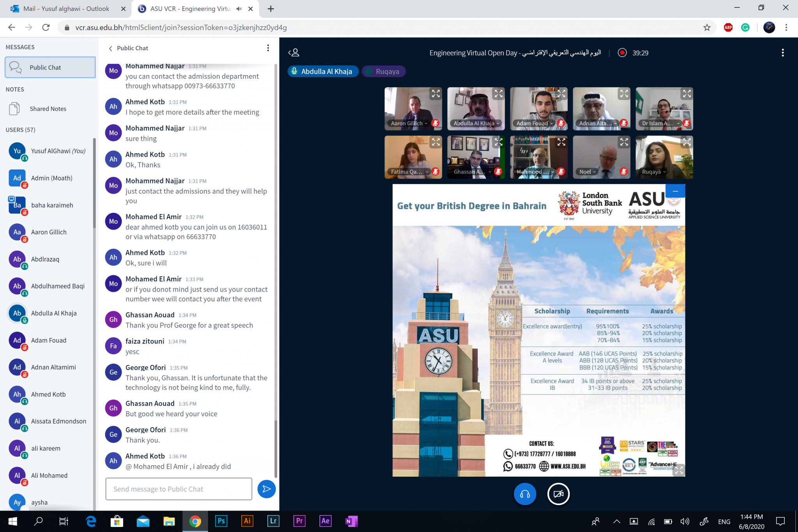Toggle the share webcam button
Image resolution: width=798 pixels, height=532 pixels.
pos(558,494)
